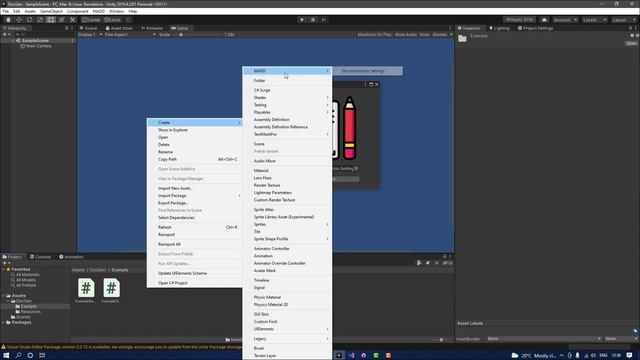This screenshot has height=360, width=640.
Task: Open Windows taskbar search icon
Action: click(18, 356)
